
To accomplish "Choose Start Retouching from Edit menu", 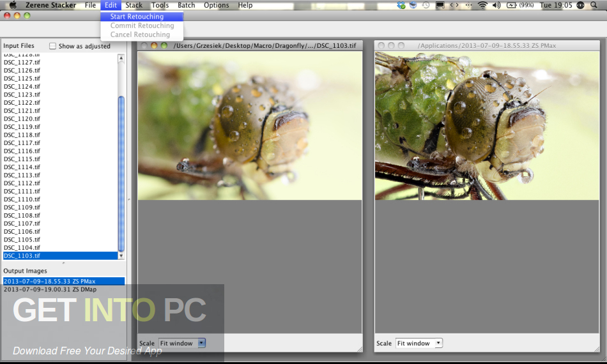I will (142, 16).
